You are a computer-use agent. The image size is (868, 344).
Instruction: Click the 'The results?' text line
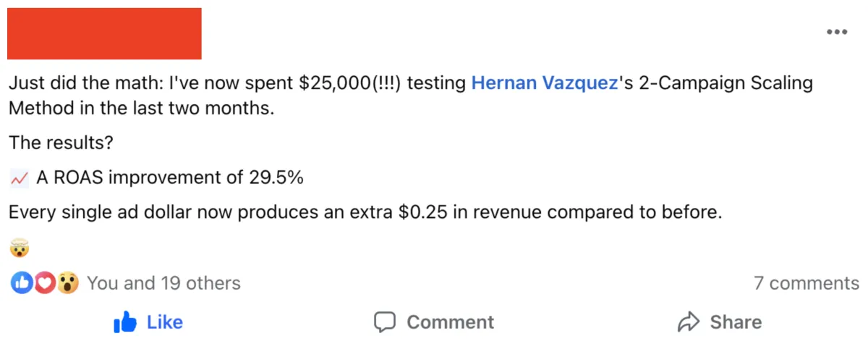click(x=61, y=143)
